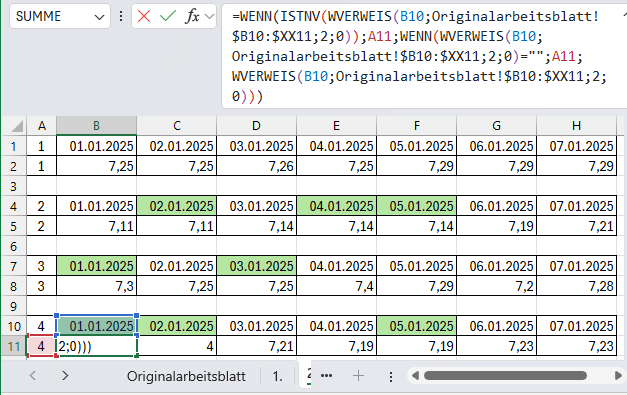627x395 pixels.
Task: Select column E header
Action: [x=336, y=126]
